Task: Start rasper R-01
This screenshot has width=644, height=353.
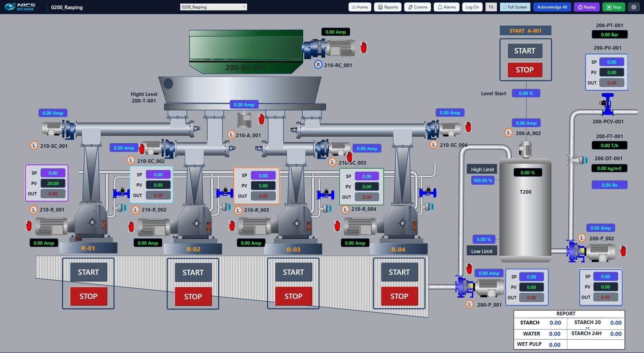Action: (88, 272)
